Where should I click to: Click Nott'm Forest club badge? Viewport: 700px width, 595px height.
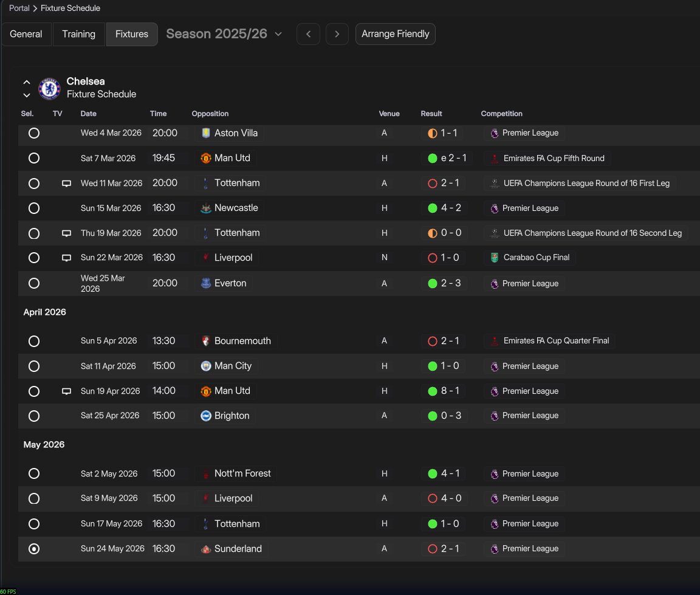pos(206,473)
